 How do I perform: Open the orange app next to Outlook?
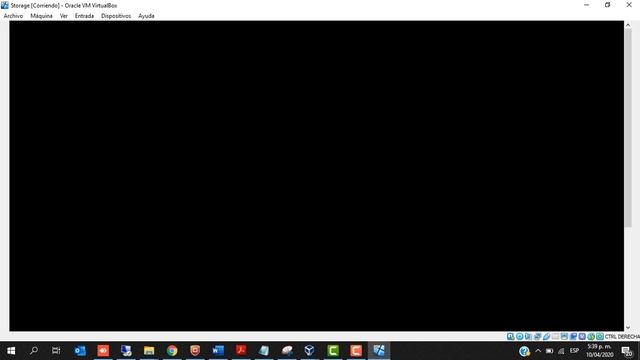click(103, 351)
